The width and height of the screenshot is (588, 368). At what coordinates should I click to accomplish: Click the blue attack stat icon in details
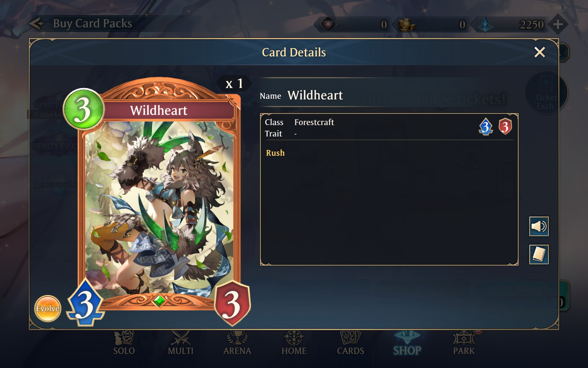click(x=486, y=127)
